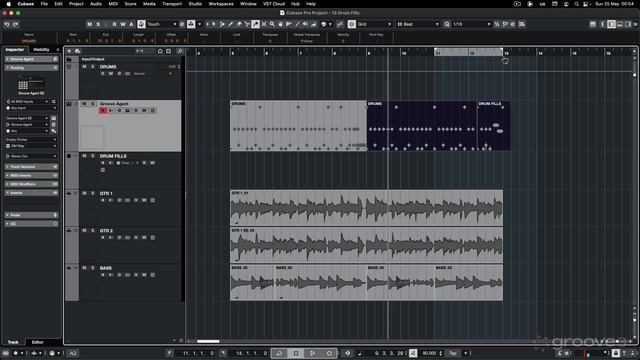Toggle global Mute M in the toolbar

[89, 24]
